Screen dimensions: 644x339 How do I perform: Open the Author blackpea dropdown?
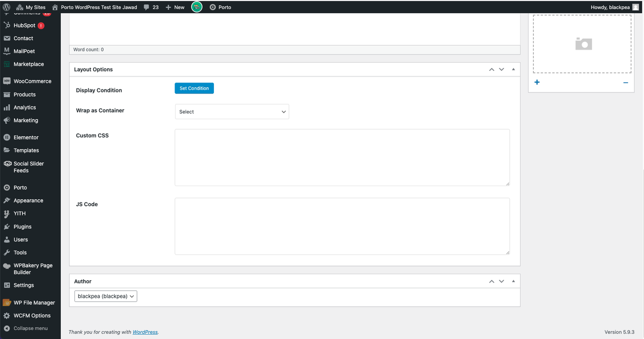(106, 296)
